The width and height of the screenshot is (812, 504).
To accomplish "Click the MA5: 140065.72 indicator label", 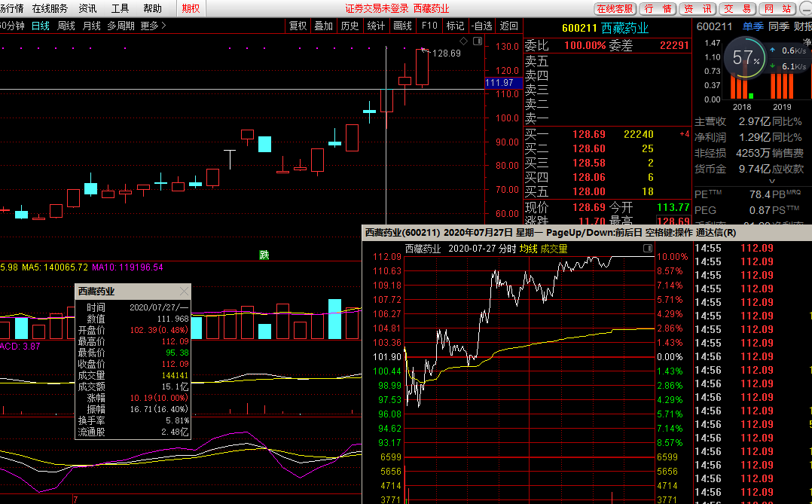I will (55, 267).
